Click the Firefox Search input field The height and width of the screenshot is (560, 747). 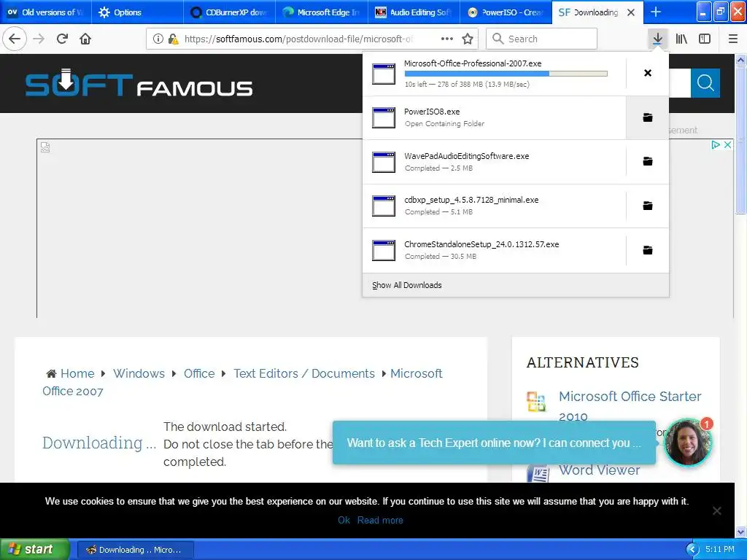[x=542, y=39]
